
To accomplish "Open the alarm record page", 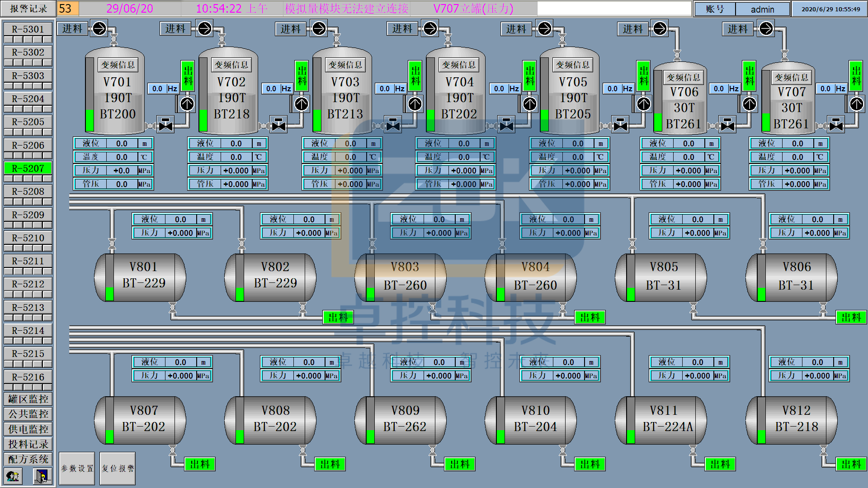I will click(28, 9).
